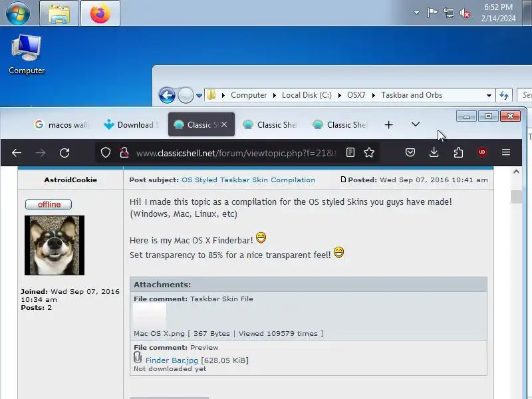Download the Finder Bar.jpg attachment
532x399 pixels.
click(x=172, y=360)
